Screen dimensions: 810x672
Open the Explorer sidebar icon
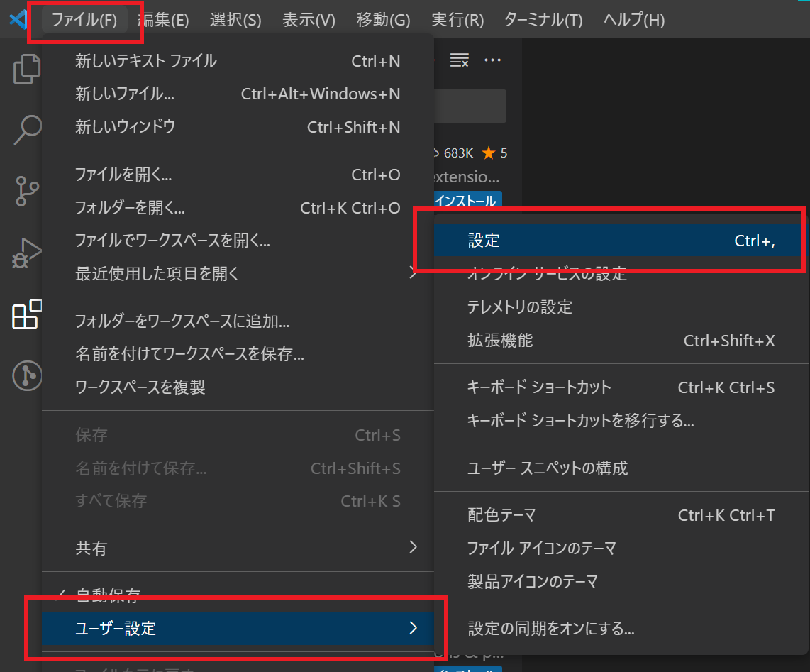pos(26,69)
